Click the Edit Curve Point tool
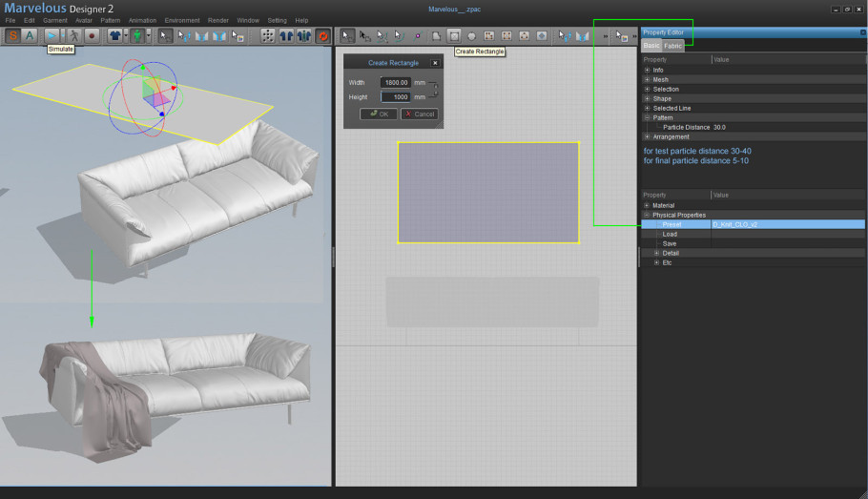Screen dimensions: 868x499 [382, 36]
